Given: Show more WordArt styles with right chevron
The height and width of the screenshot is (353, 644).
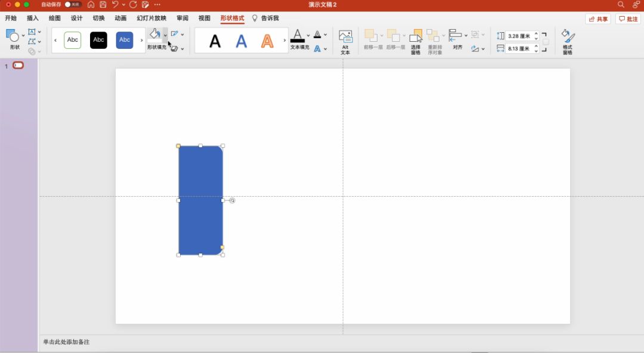Looking at the screenshot, I should [284, 41].
